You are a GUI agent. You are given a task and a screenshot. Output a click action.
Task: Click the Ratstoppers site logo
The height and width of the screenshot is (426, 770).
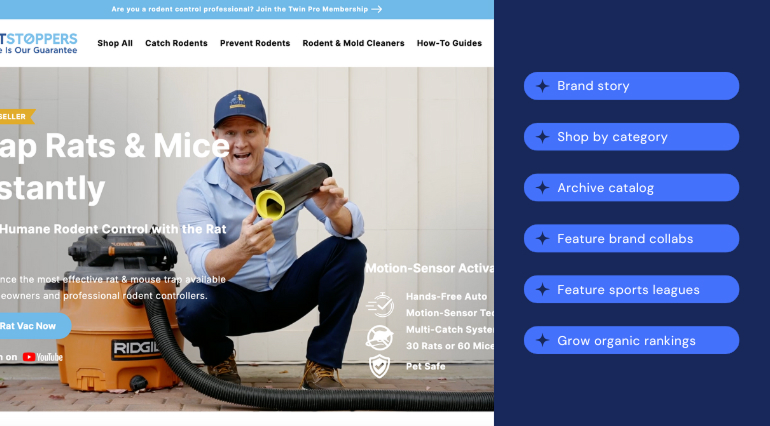point(38,43)
